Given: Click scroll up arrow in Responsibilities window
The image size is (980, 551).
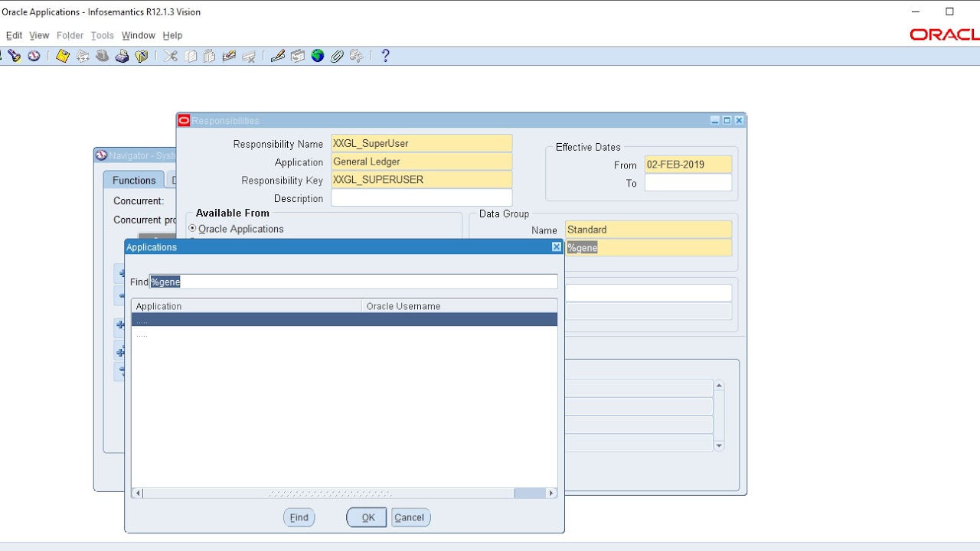Looking at the screenshot, I should pos(719,386).
